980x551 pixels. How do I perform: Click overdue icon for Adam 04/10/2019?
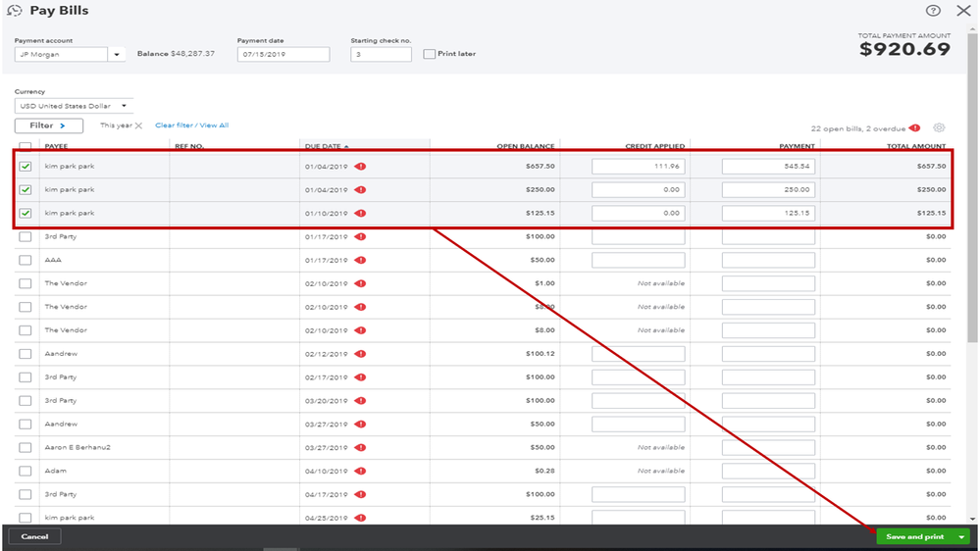tap(361, 471)
